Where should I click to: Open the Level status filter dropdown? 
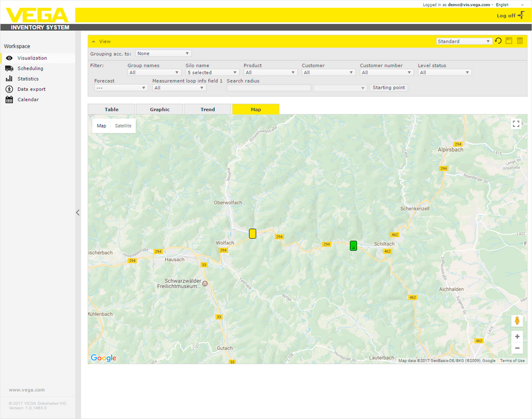(444, 73)
